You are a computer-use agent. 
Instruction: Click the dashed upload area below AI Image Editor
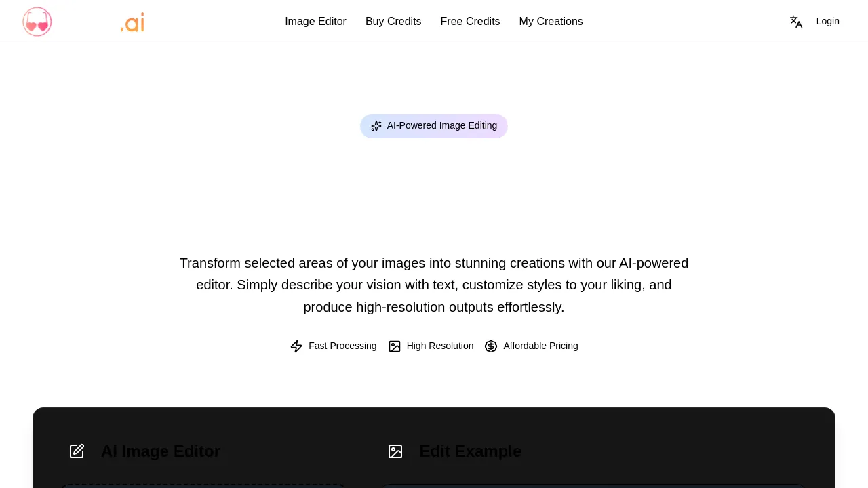tap(203, 487)
